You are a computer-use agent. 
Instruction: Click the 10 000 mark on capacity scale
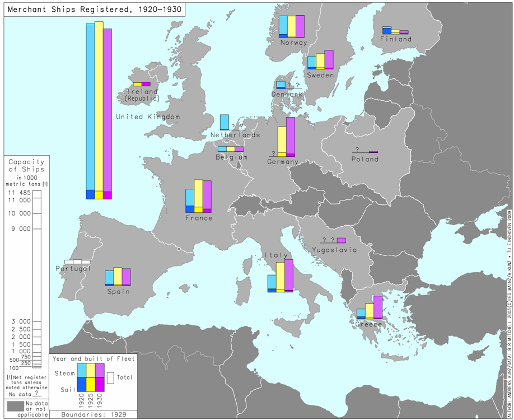click(19, 213)
